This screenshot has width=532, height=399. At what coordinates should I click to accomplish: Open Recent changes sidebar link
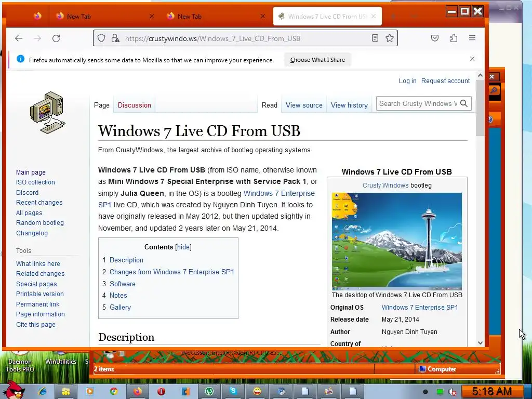click(39, 203)
